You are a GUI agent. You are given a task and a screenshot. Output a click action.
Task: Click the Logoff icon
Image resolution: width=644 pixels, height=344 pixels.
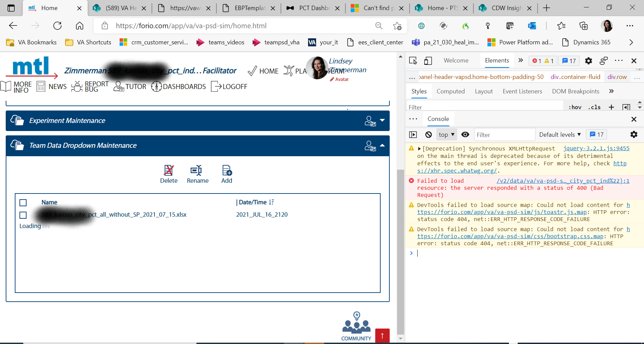coord(216,86)
